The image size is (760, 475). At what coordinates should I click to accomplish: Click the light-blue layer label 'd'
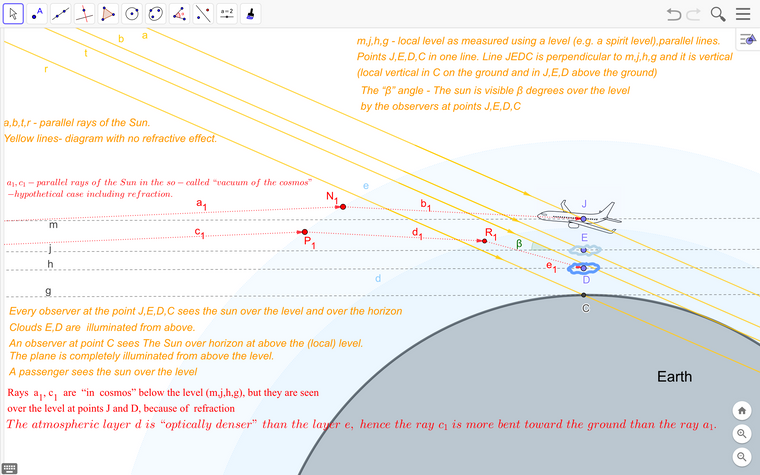tap(378, 278)
